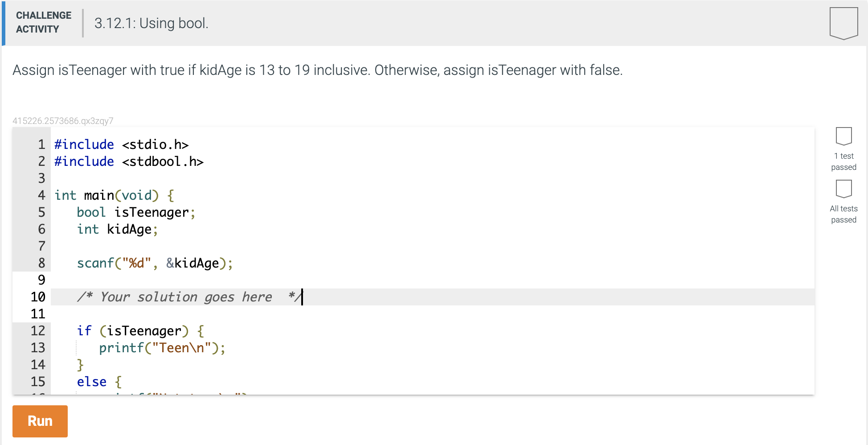This screenshot has height=445, width=868.
Task: Click the 'All tests passed' badge icon
Action: click(x=843, y=189)
